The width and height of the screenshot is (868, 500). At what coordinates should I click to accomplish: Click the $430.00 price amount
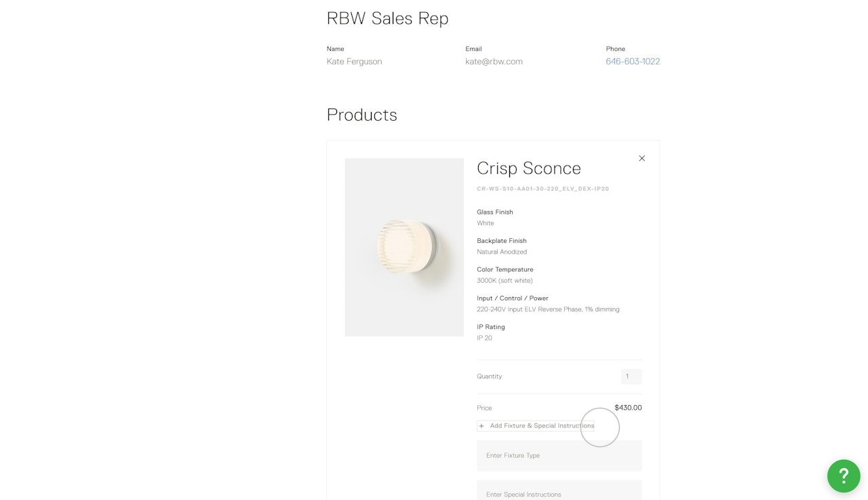(x=628, y=408)
